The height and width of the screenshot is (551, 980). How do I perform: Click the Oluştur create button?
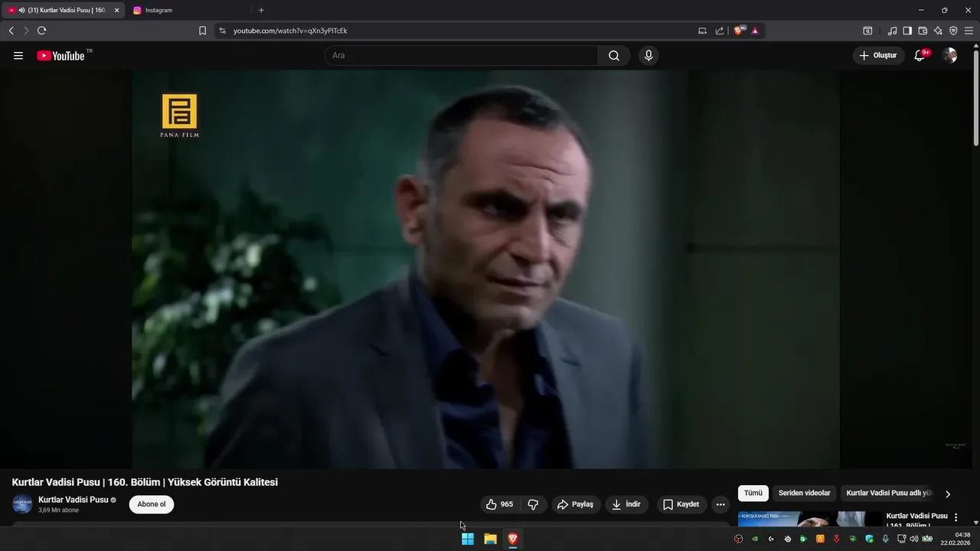coord(878,56)
